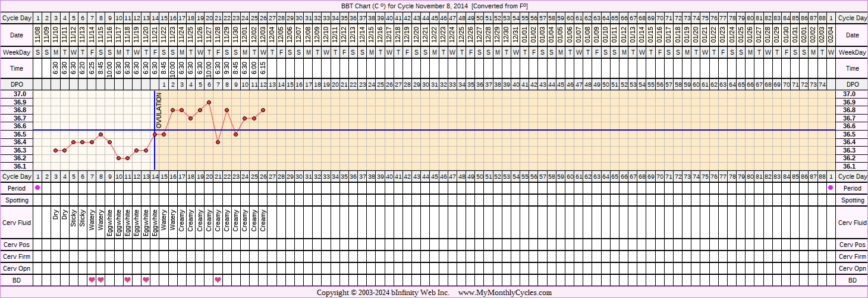Viewport: 868px width, 298px height.
Task: Click the right-side Period dot for next cycle
Action: pos(831,188)
